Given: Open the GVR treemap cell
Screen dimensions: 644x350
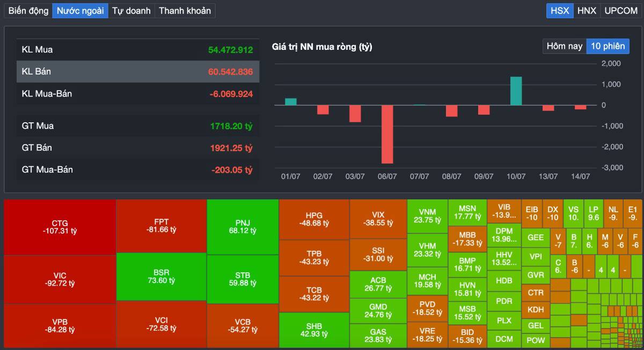Looking at the screenshot, I should [x=536, y=275].
